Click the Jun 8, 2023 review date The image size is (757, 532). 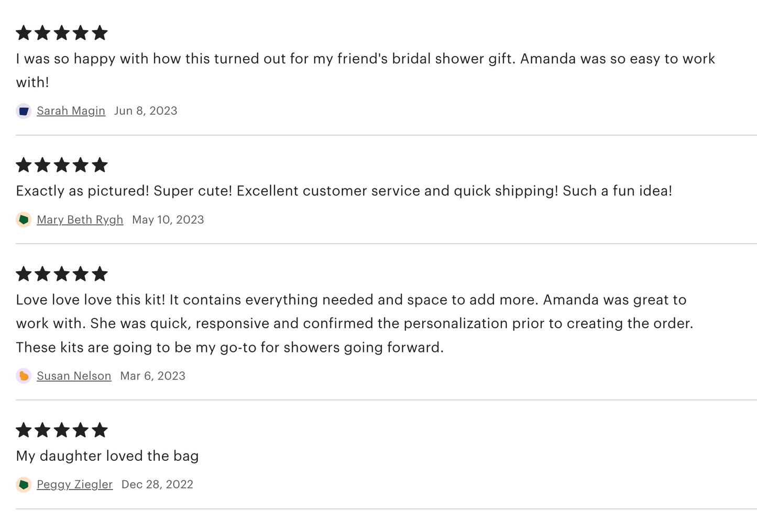[x=146, y=111]
